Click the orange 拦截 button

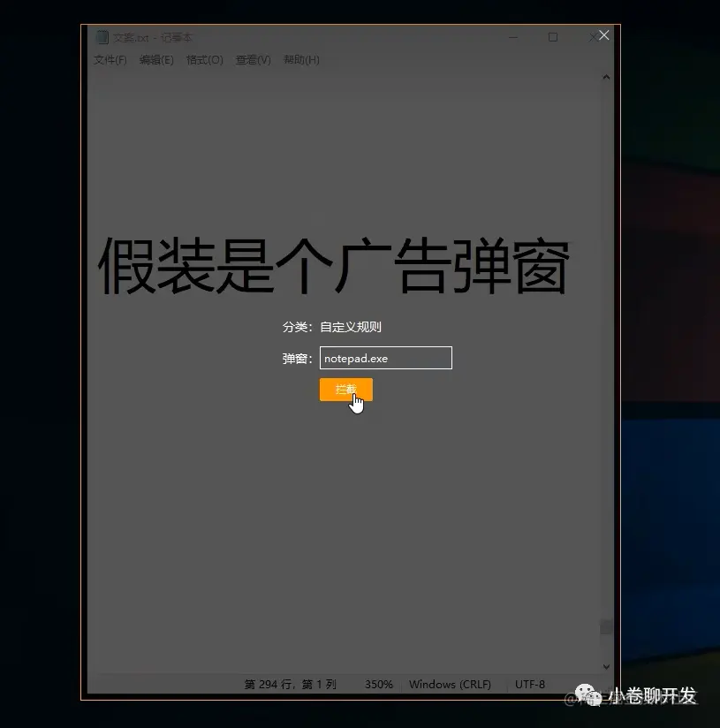(345, 389)
